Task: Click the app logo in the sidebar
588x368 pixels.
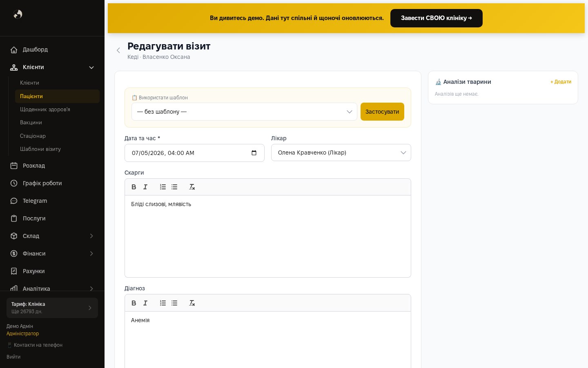Action: point(18,14)
